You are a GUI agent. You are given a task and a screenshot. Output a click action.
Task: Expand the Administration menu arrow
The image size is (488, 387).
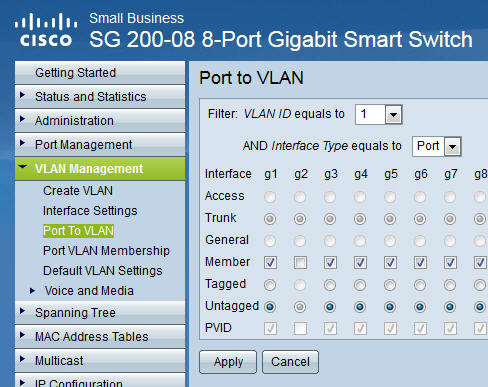(22, 119)
